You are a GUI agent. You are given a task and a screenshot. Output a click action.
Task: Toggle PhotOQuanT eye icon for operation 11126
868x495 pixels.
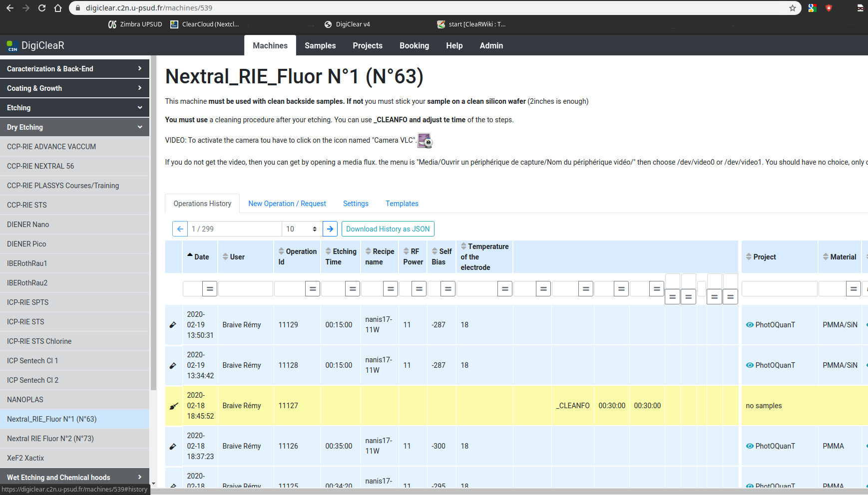click(749, 446)
